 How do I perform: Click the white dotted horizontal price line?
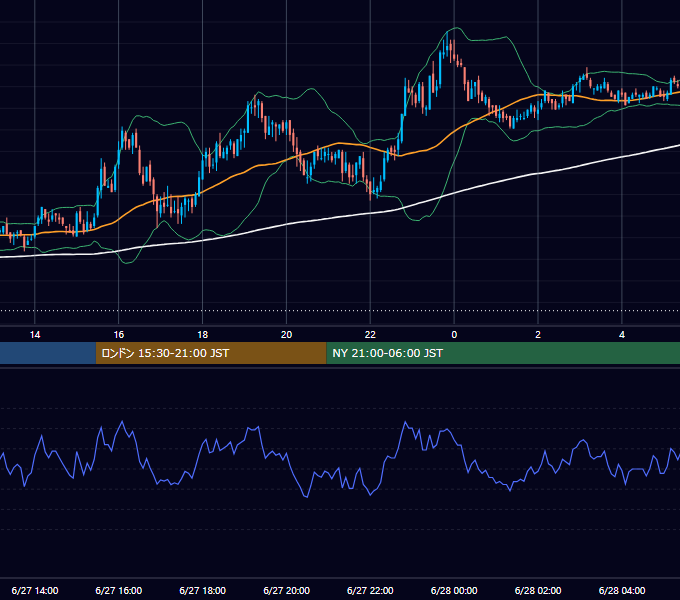click(340, 310)
